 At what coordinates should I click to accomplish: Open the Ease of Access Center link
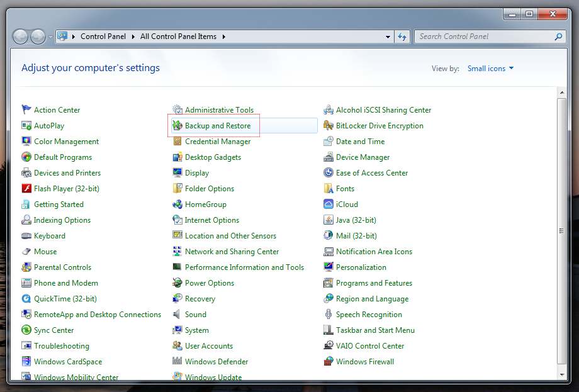point(372,173)
